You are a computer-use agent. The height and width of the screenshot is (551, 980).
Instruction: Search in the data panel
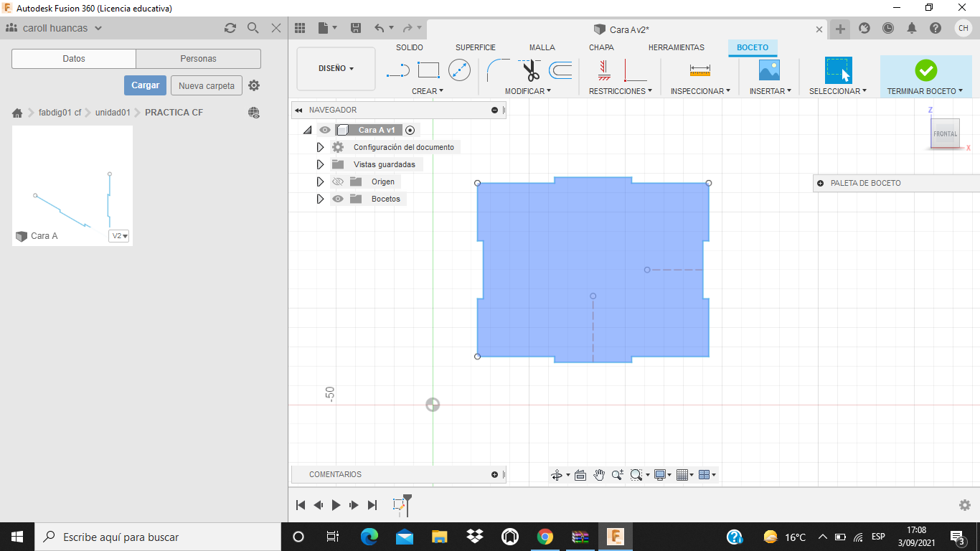coord(253,28)
